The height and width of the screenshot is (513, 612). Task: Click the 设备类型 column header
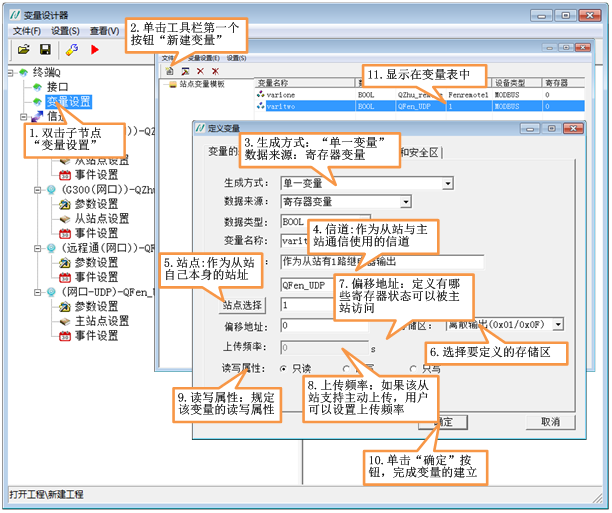tap(517, 83)
